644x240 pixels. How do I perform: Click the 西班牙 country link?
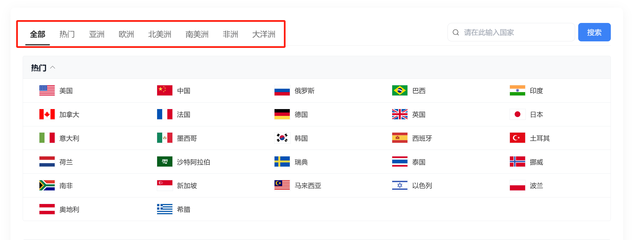[422, 138]
